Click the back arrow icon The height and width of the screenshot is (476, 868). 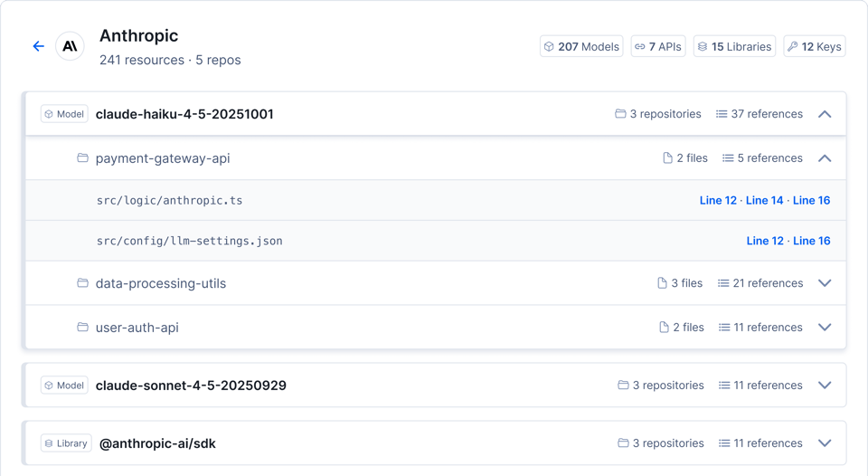coord(38,46)
